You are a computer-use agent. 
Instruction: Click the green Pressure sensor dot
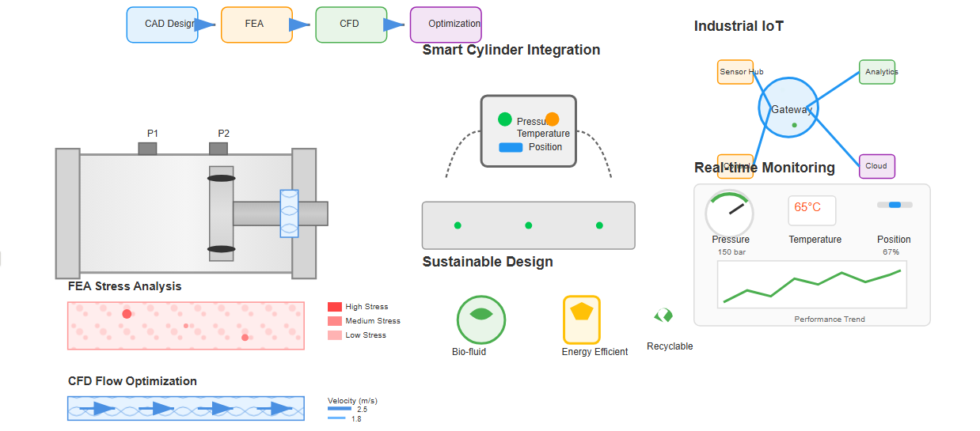505,119
